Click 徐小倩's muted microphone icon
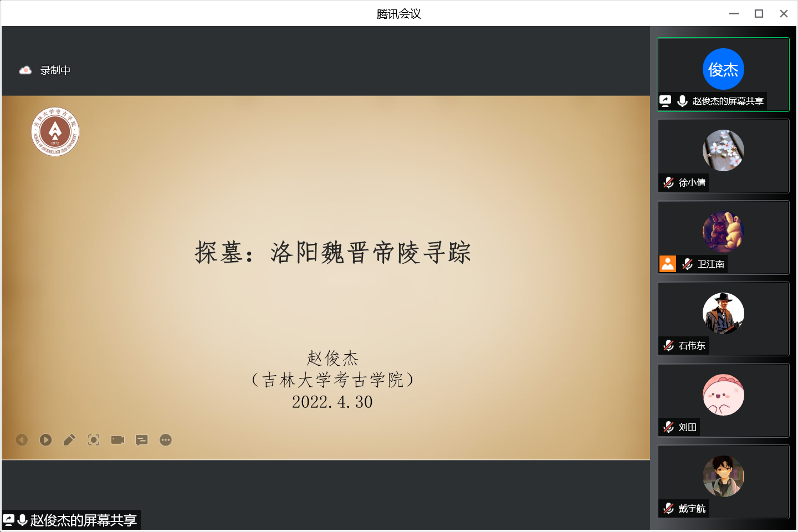 669,182
